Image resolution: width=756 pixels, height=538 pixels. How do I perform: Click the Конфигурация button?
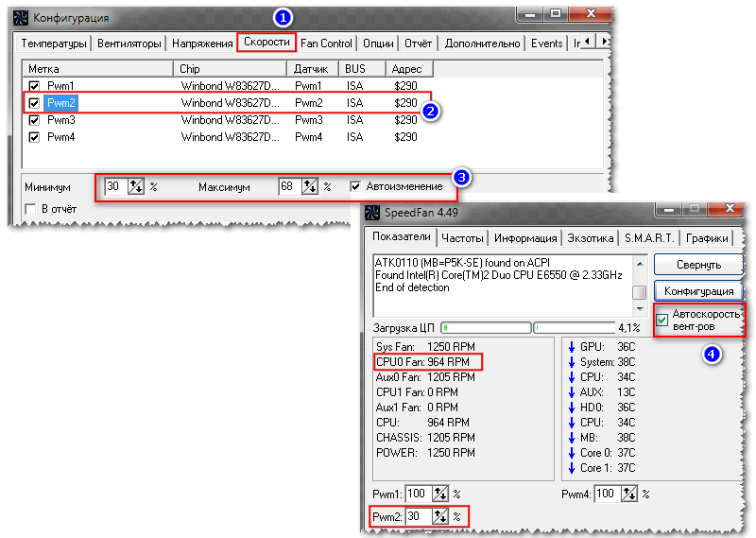(x=698, y=291)
